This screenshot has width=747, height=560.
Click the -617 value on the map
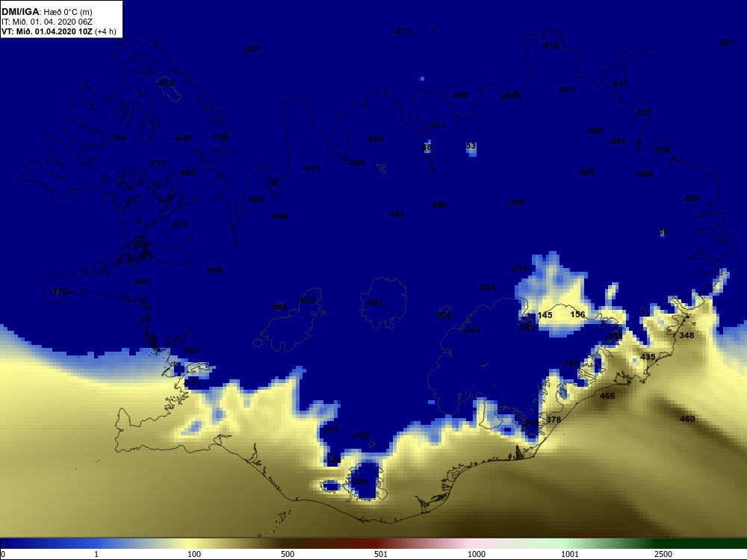pyautogui.click(x=619, y=84)
